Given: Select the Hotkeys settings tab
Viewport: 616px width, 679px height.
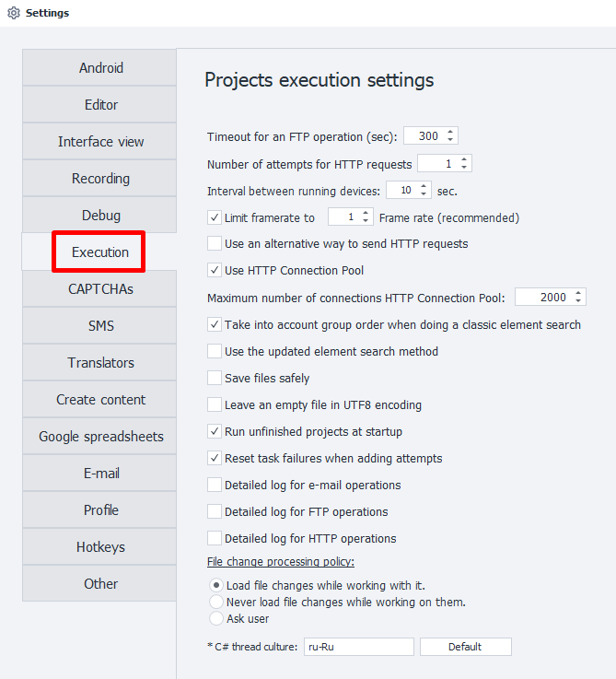Looking at the screenshot, I should click(100, 547).
